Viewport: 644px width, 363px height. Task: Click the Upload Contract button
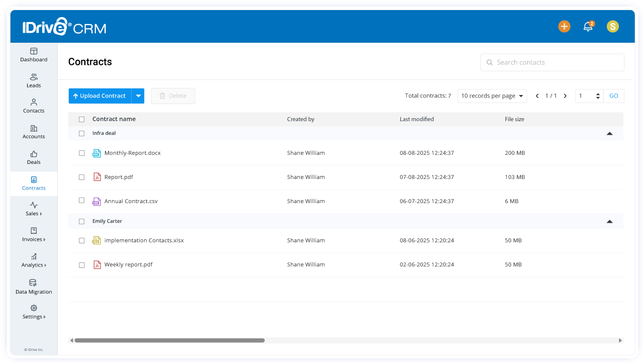(99, 96)
